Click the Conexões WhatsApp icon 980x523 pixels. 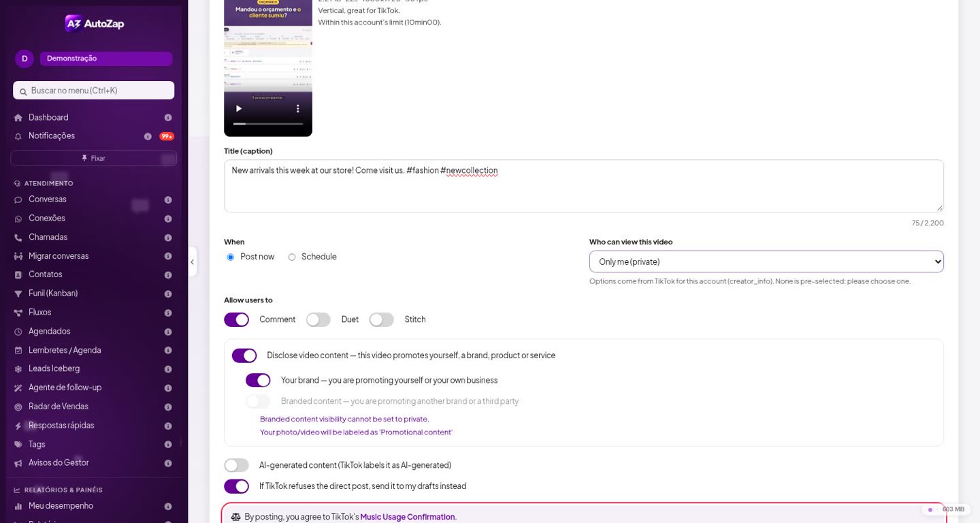pos(18,219)
